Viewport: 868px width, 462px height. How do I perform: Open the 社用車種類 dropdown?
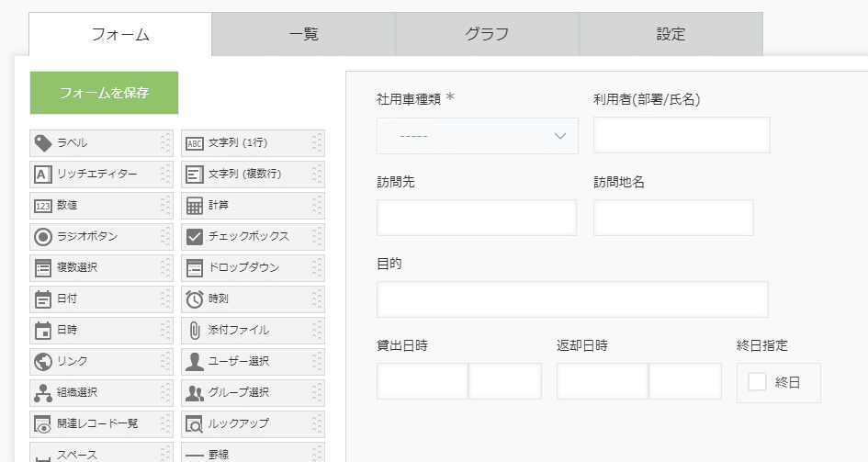[x=477, y=136]
